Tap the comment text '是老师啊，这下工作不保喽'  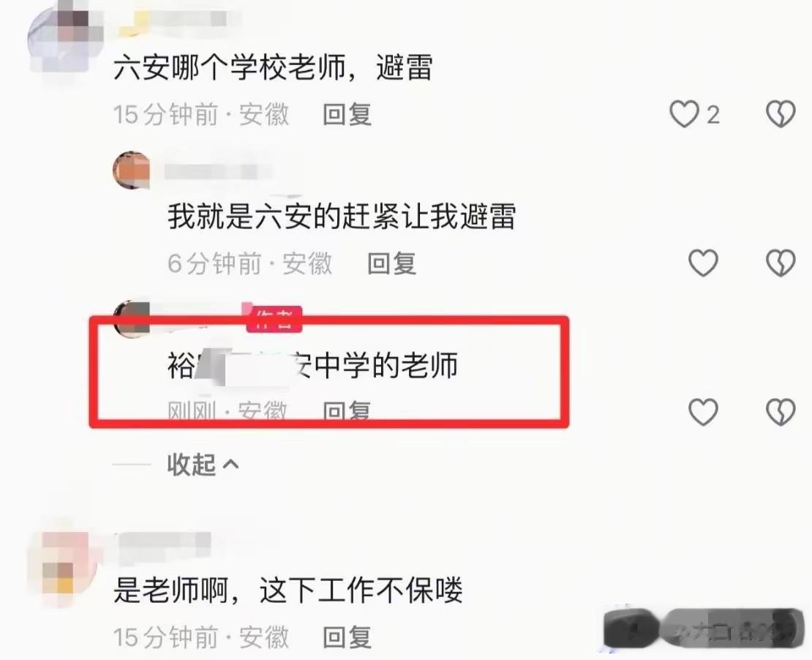click(x=288, y=590)
